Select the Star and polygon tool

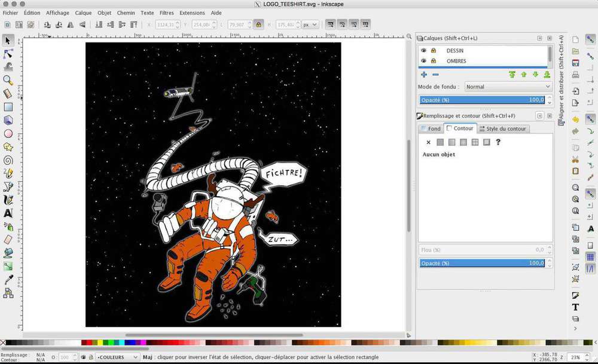pos(8,147)
